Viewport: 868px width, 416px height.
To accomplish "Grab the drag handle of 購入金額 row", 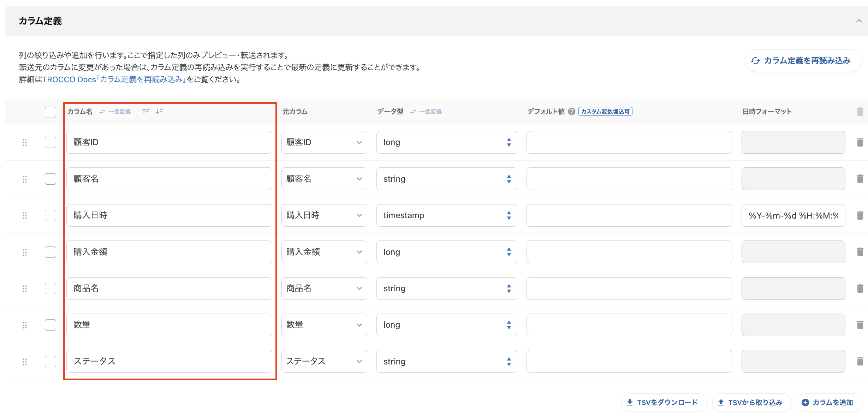I will (25, 252).
